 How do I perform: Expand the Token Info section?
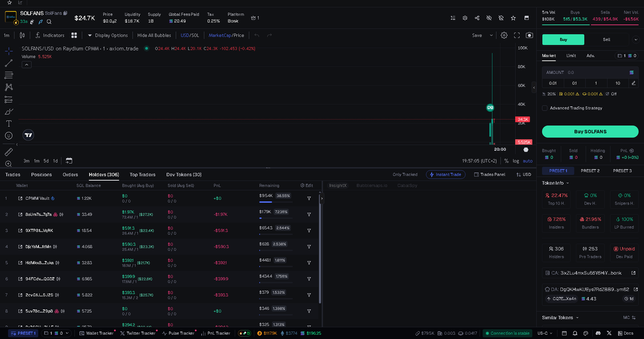pos(555,183)
